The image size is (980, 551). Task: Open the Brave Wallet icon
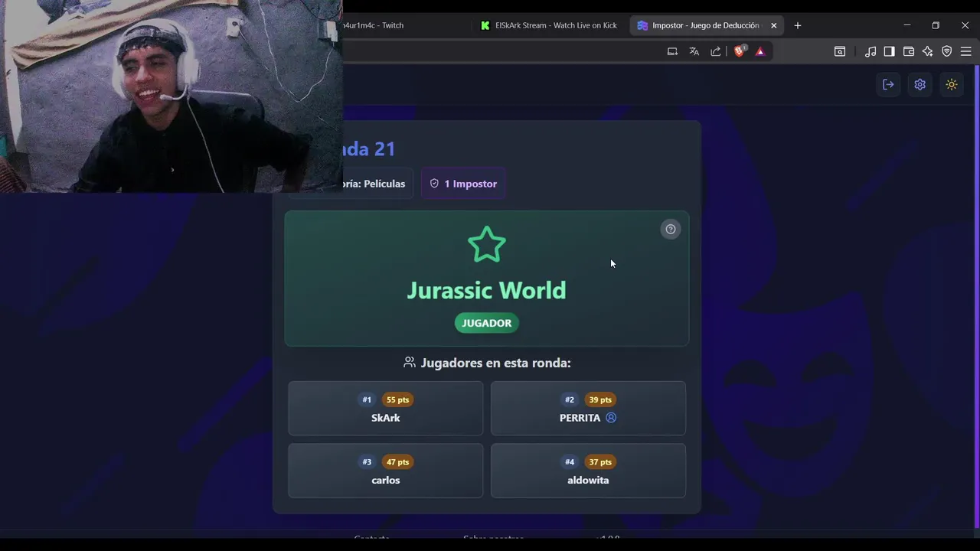click(x=909, y=51)
